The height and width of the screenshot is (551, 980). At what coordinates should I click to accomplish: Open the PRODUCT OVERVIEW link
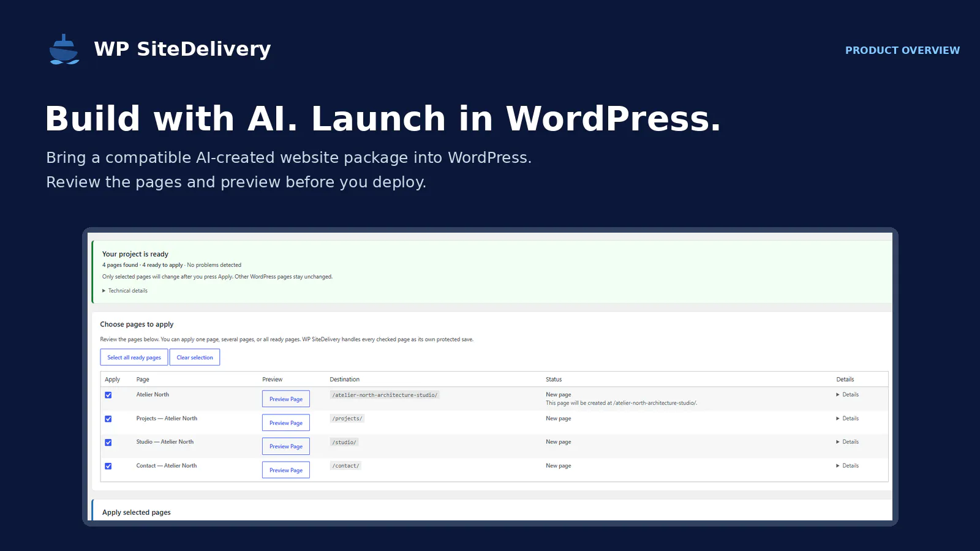(902, 50)
